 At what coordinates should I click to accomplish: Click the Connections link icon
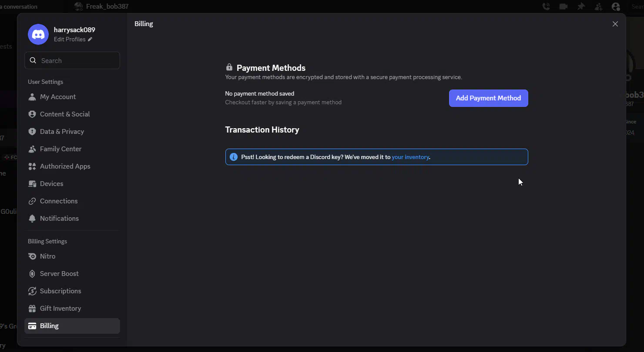[32, 201]
